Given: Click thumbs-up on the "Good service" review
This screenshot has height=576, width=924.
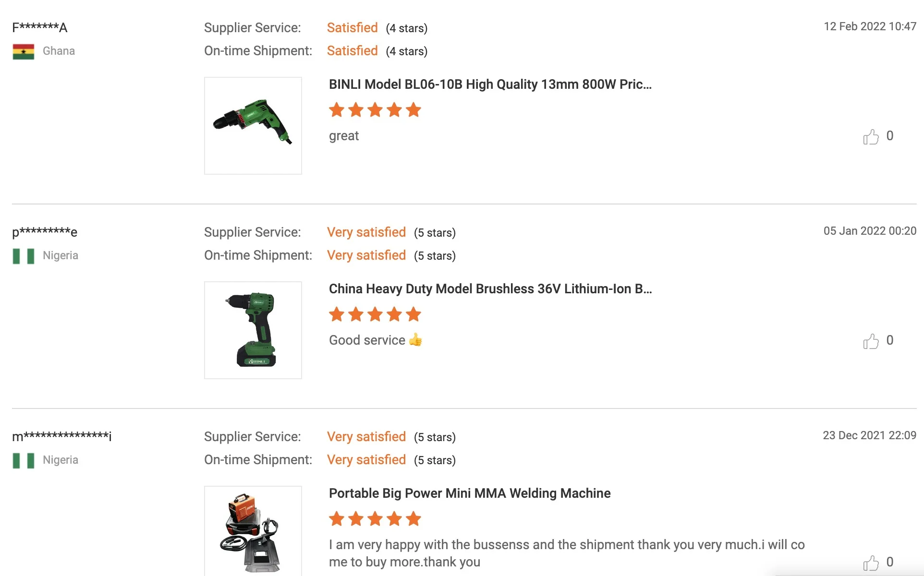Looking at the screenshot, I should click(871, 341).
